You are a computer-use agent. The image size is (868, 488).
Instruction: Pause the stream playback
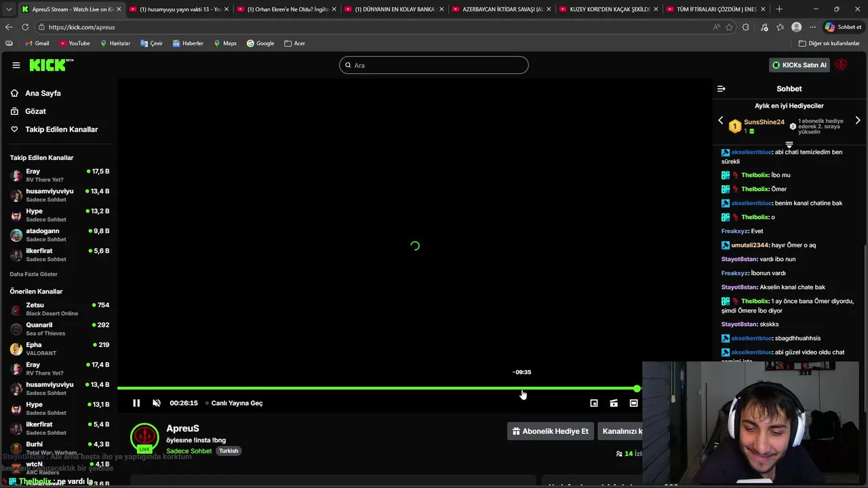[136, 403]
